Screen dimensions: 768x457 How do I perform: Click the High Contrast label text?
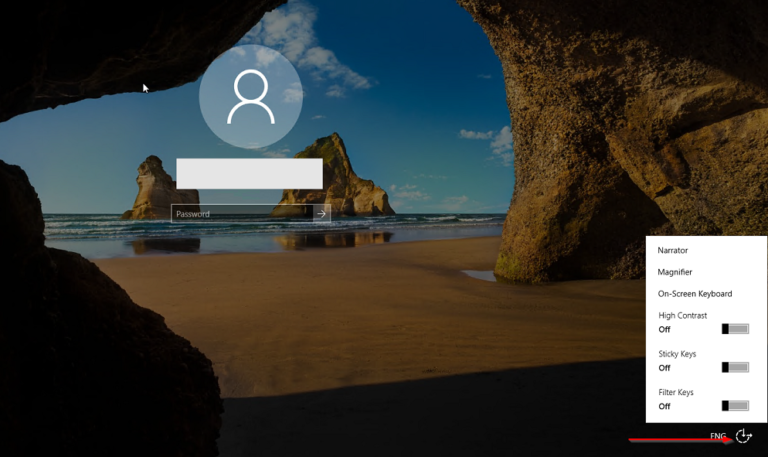tap(682, 315)
